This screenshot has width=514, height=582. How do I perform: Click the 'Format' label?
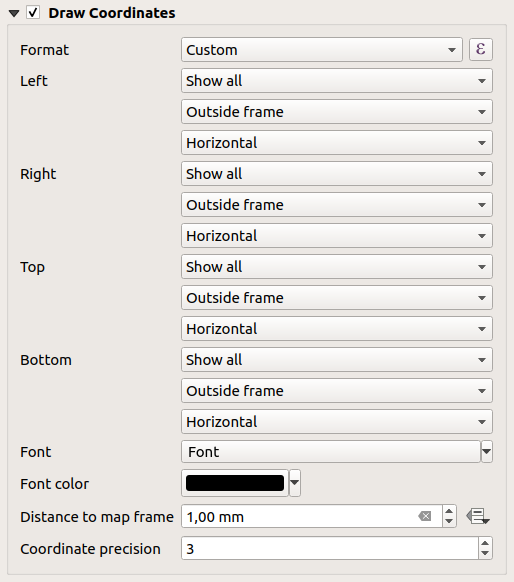coord(45,50)
